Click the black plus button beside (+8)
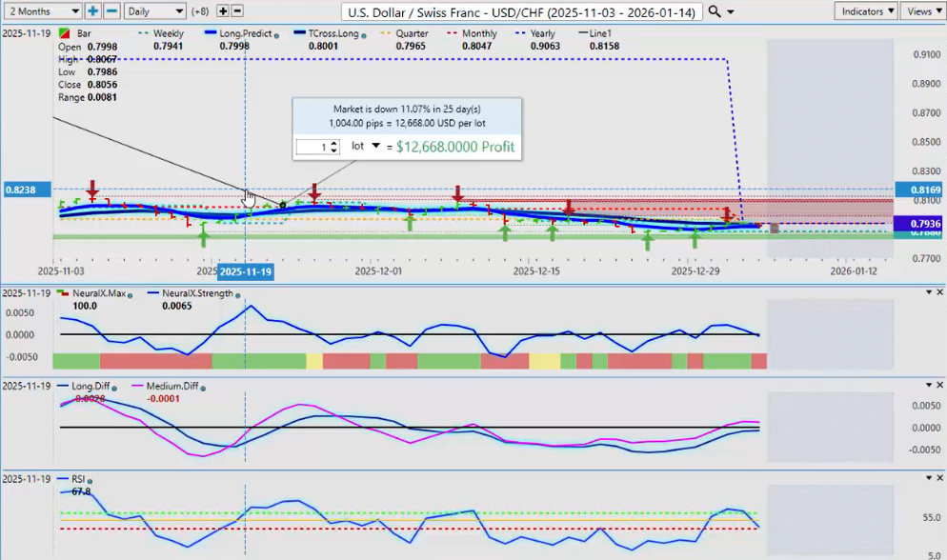Viewport: 947px width, 560px height. click(x=223, y=11)
